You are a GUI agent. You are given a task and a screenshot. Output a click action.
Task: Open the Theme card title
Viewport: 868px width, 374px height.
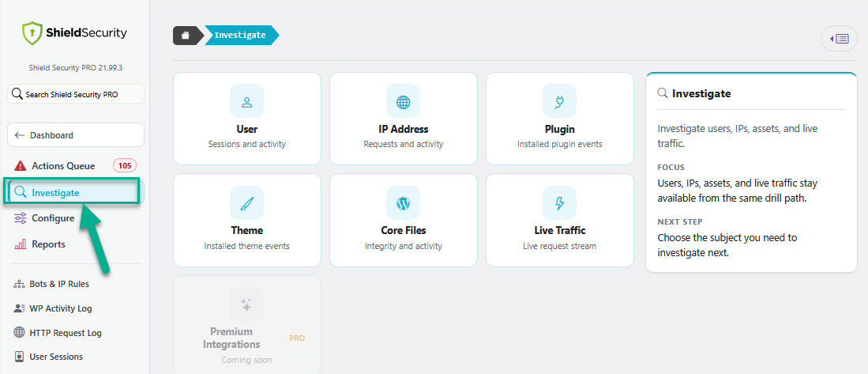247,231
